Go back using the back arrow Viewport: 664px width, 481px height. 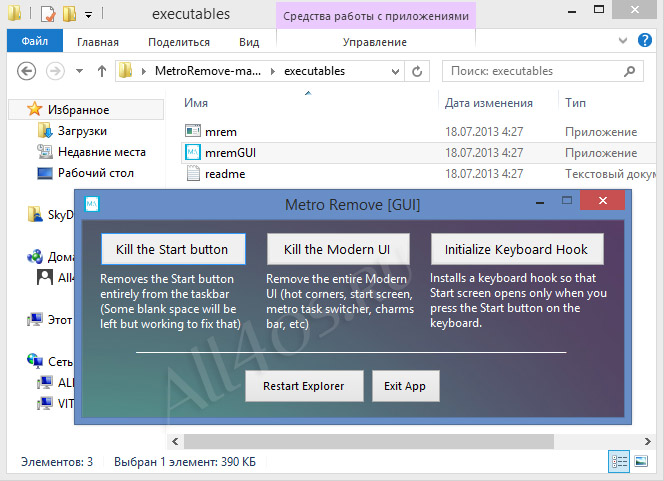pyautogui.click(x=26, y=71)
